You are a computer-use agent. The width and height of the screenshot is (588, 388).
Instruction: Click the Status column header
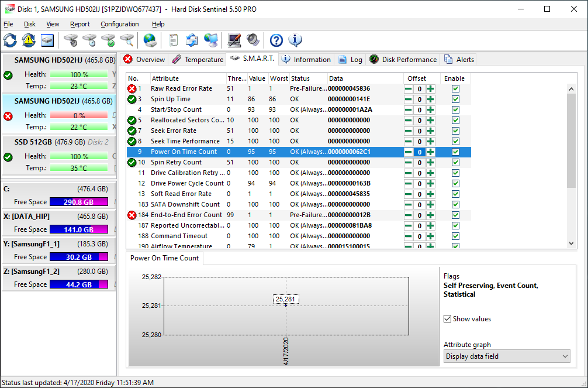click(x=308, y=78)
